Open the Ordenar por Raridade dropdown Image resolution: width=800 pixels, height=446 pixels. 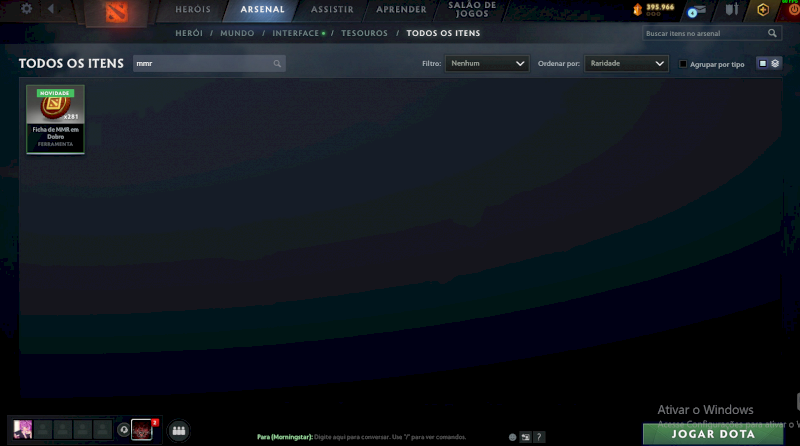coord(626,63)
